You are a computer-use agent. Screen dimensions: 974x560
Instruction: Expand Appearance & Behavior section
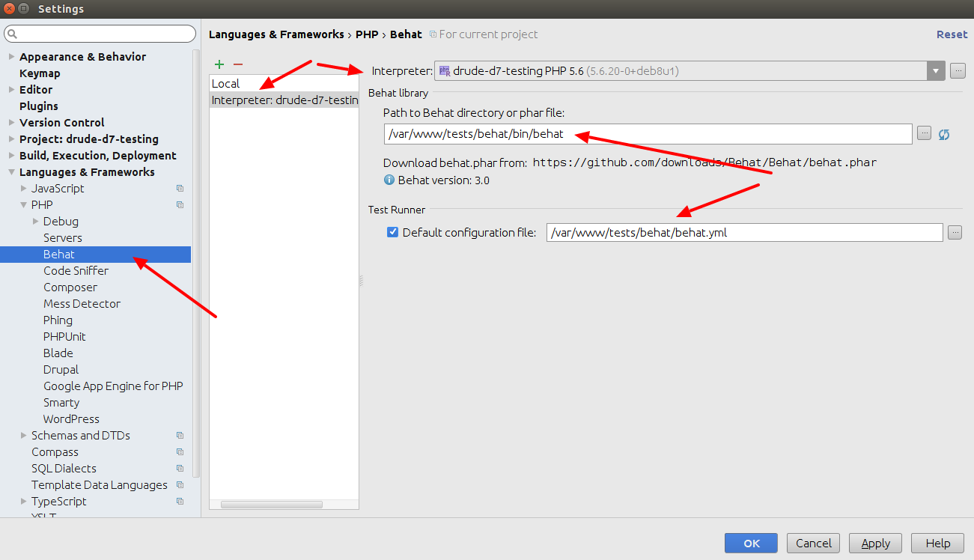11,57
